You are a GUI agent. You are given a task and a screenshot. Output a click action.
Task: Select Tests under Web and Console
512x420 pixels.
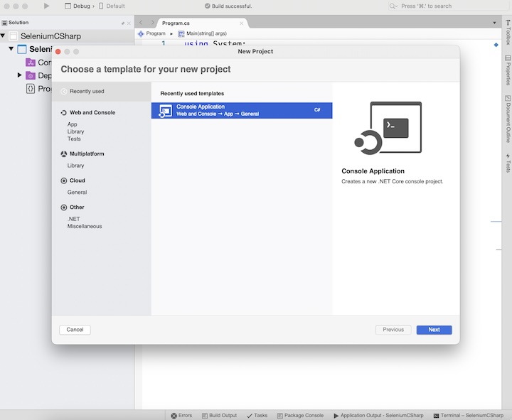[74, 139]
